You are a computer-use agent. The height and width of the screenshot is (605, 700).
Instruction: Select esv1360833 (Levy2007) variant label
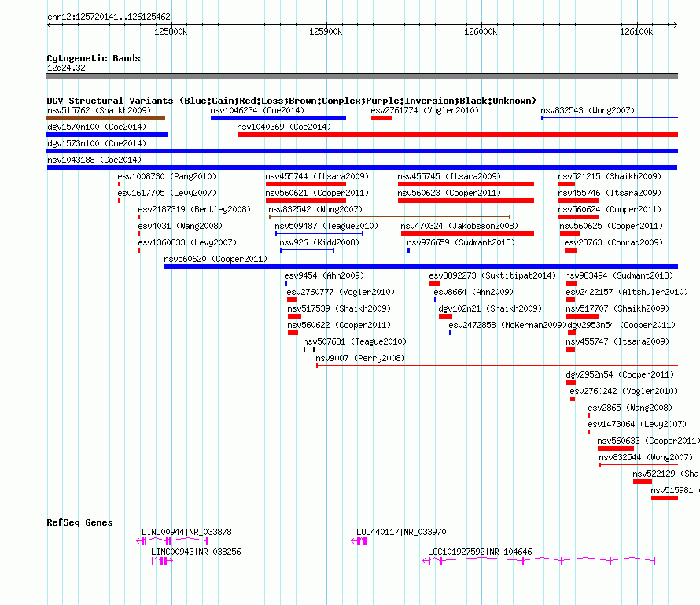click(x=187, y=242)
